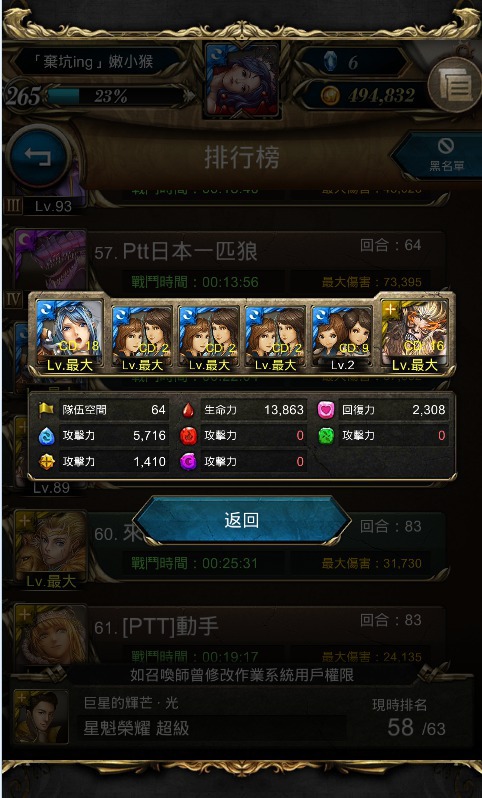Click the 返回 return button
This screenshot has width=482, height=798.
(242, 520)
